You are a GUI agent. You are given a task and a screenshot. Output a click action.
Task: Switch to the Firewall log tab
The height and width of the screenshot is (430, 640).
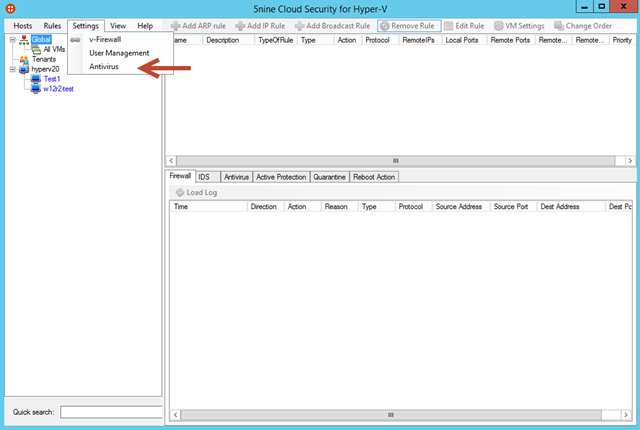(x=180, y=176)
